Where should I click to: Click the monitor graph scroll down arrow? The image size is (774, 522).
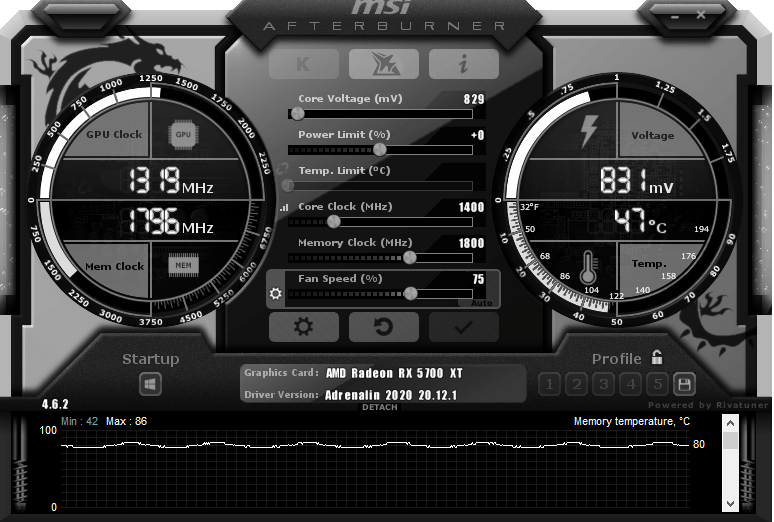(x=730, y=504)
